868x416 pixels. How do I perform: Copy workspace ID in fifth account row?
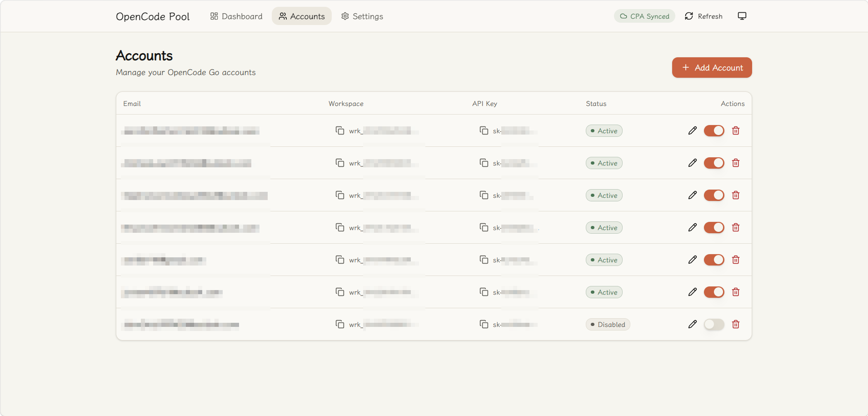[340, 260]
